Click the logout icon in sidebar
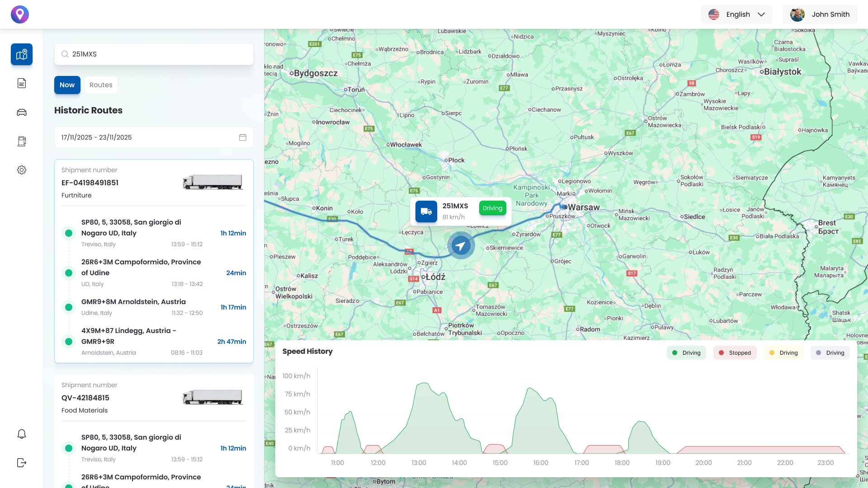The width and height of the screenshot is (868, 488). pyautogui.click(x=22, y=463)
